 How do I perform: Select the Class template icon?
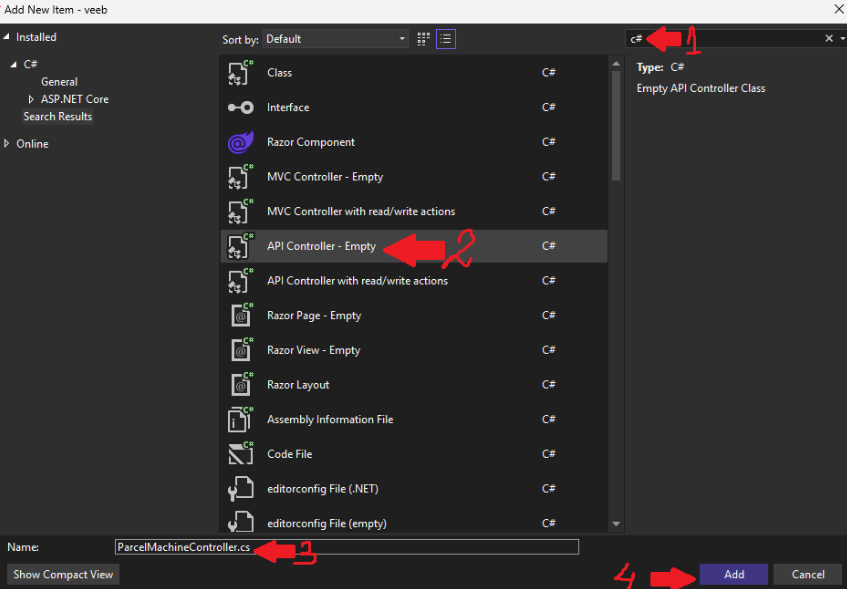pyautogui.click(x=240, y=73)
